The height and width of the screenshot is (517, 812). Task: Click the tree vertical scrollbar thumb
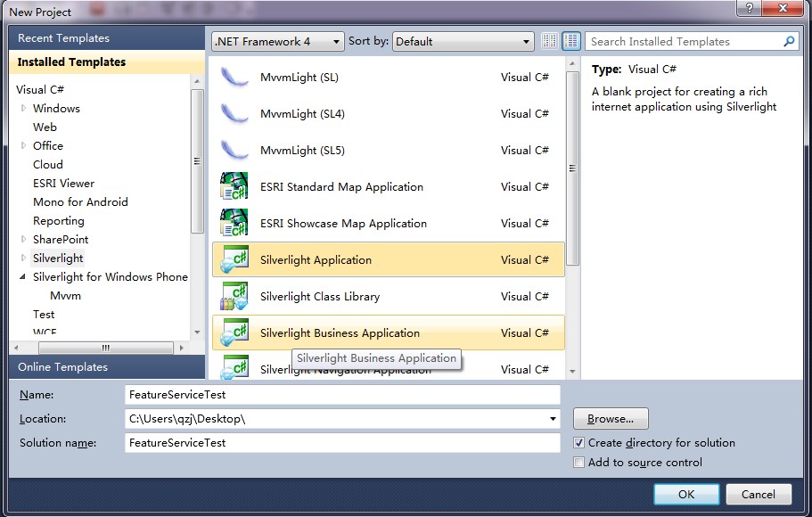[x=197, y=161]
